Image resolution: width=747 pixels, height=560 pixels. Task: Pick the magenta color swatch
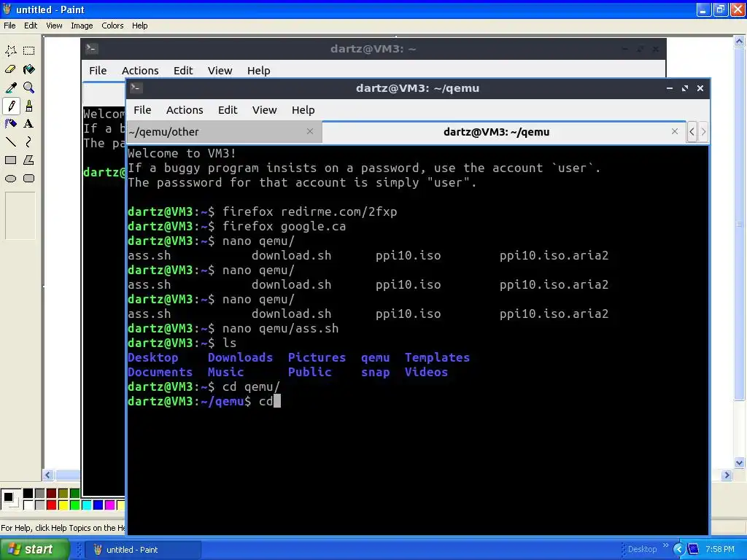coord(109,505)
